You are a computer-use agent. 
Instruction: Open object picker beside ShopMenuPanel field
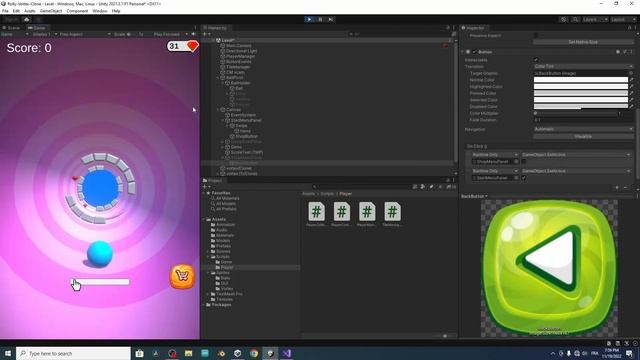pyautogui.click(x=516, y=162)
